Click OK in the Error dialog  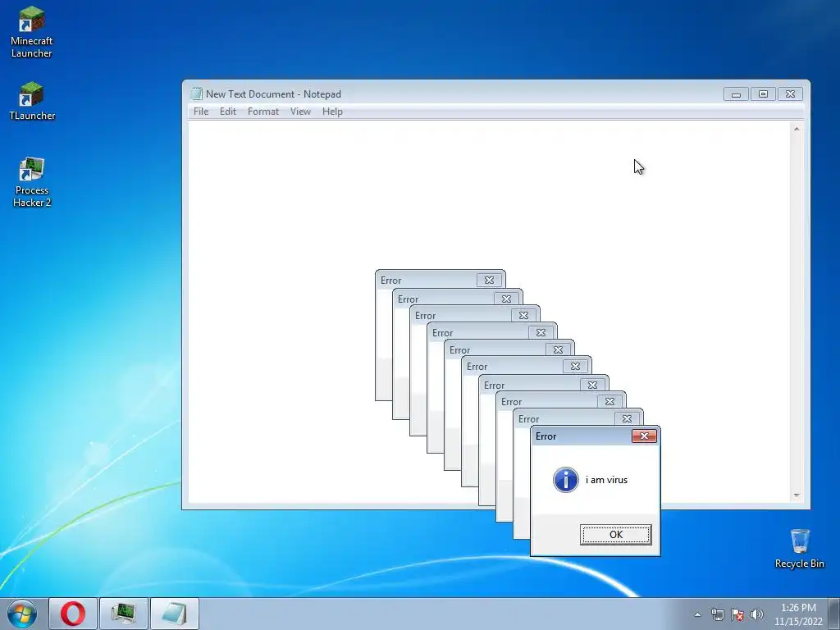(615, 535)
